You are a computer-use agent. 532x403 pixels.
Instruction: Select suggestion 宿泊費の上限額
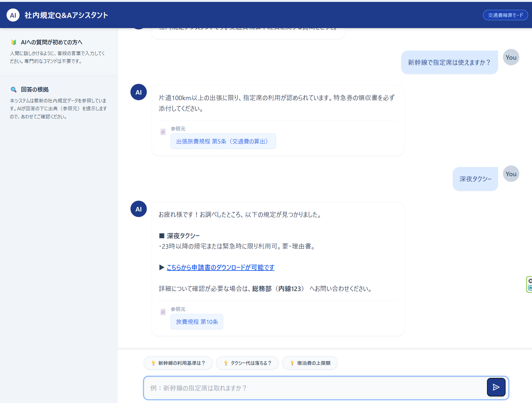coord(310,363)
